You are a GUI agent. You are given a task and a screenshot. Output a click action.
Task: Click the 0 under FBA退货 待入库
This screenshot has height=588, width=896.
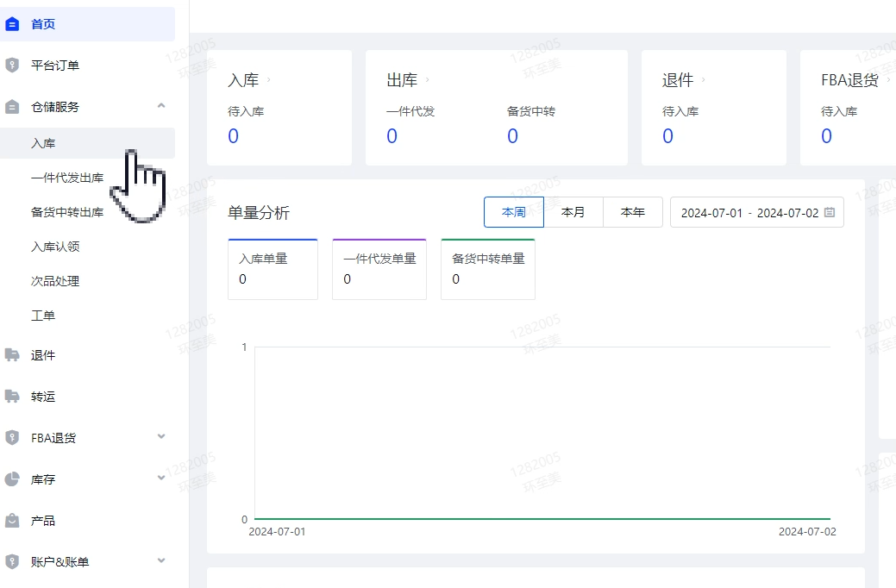(x=826, y=136)
